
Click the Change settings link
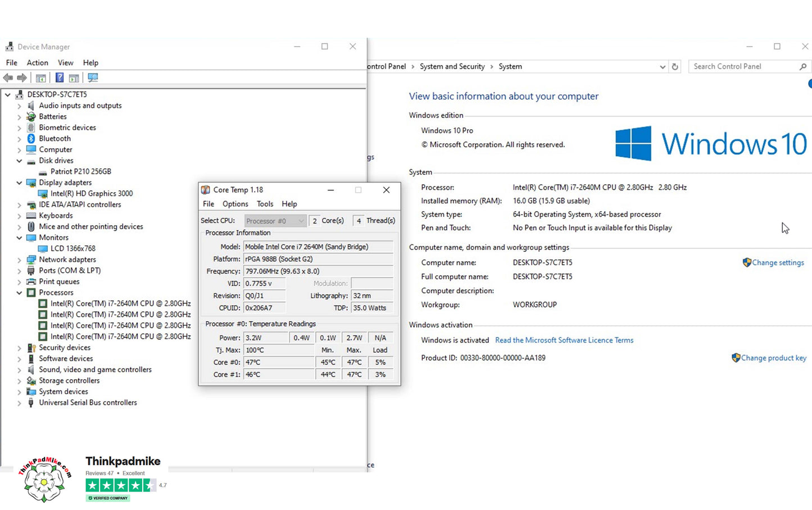[x=778, y=262]
